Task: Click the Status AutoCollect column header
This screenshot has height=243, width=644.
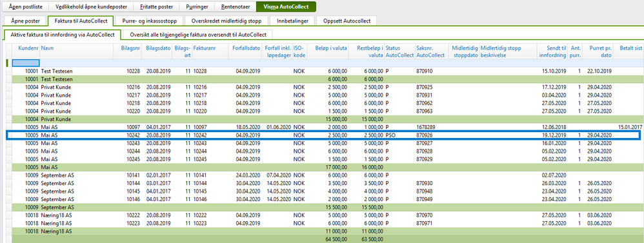Action: pyautogui.click(x=399, y=52)
